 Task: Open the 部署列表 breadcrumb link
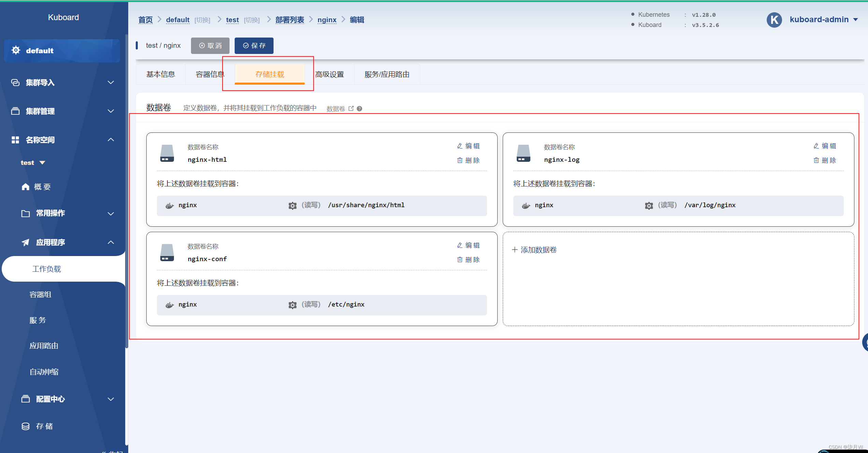(x=290, y=20)
